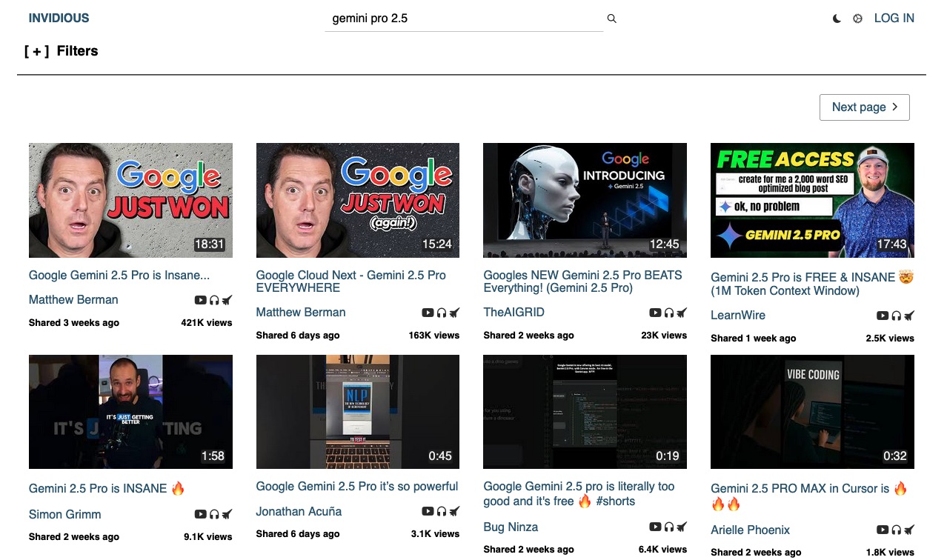Open "Google Cloud Next - Gemini 2.5 Pro EVERYWHERE" title

click(x=350, y=281)
